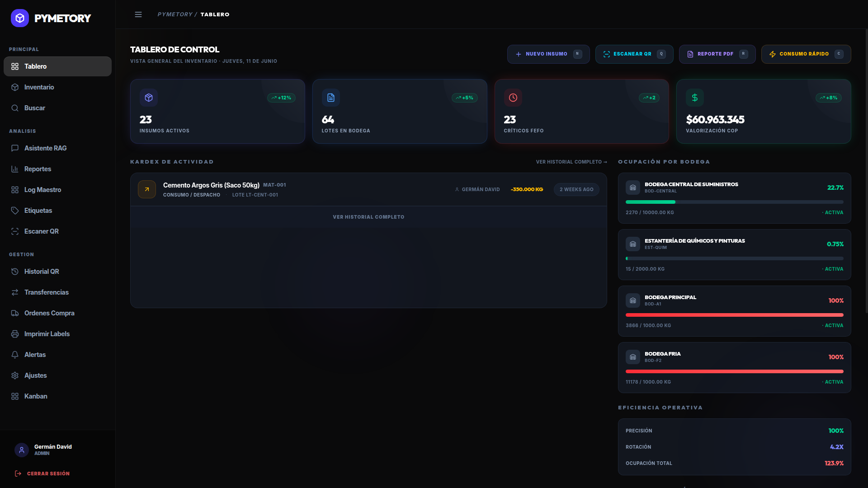The image size is (868, 488).
Task: Click the Estantería de Químicos warehouse icon
Action: point(633,244)
